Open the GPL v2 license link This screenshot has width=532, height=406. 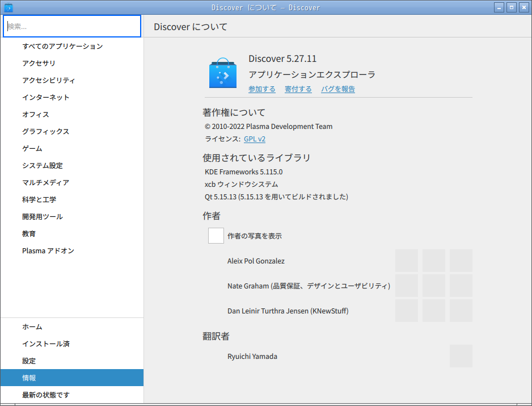click(255, 139)
